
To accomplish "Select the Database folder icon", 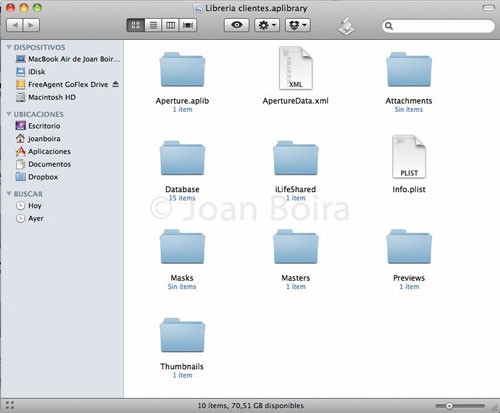I will tap(182, 158).
